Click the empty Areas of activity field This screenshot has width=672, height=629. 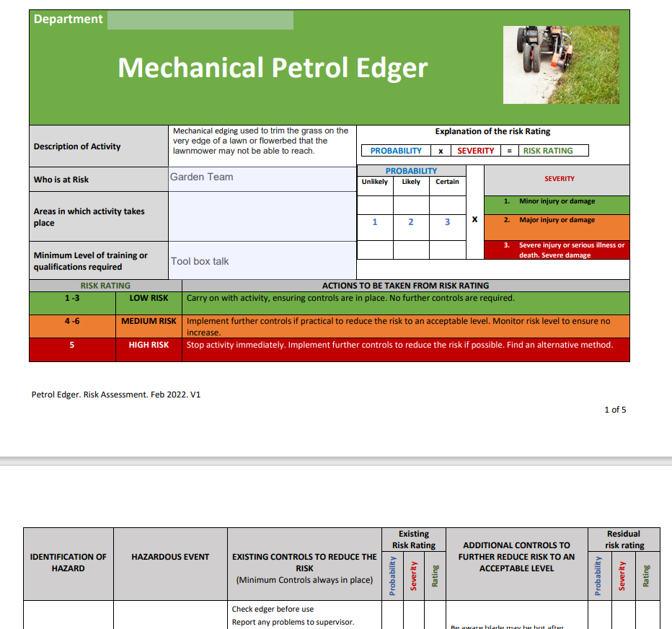[260, 216]
